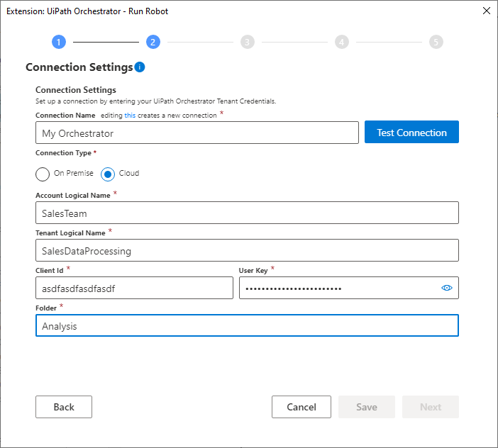Click the Next button
Viewport: 498px width, 448px height.
[x=431, y=407]
